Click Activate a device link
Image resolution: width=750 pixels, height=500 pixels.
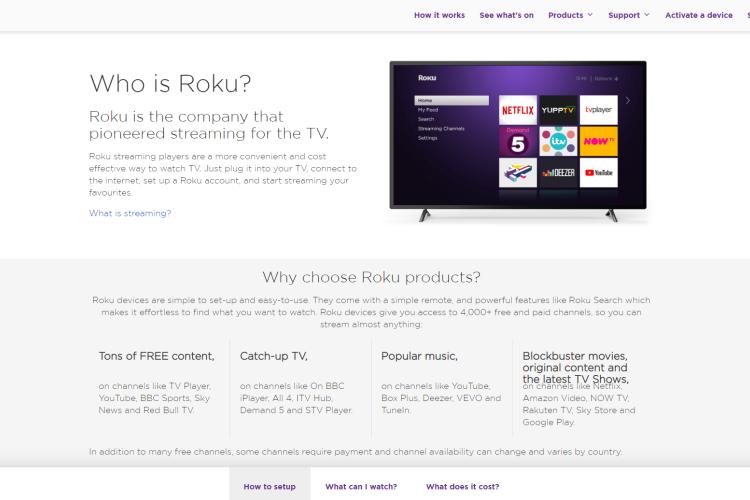tap(698, 15)
